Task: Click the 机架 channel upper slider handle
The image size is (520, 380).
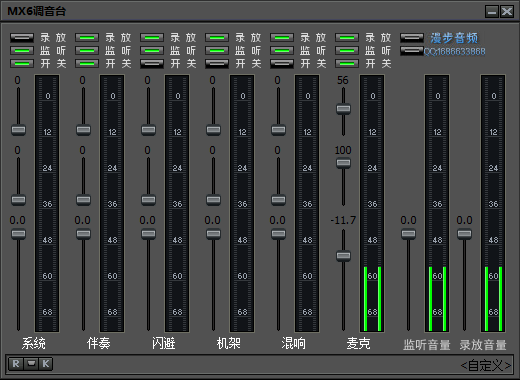Action: pyautogui.click(x=213, y=130)
